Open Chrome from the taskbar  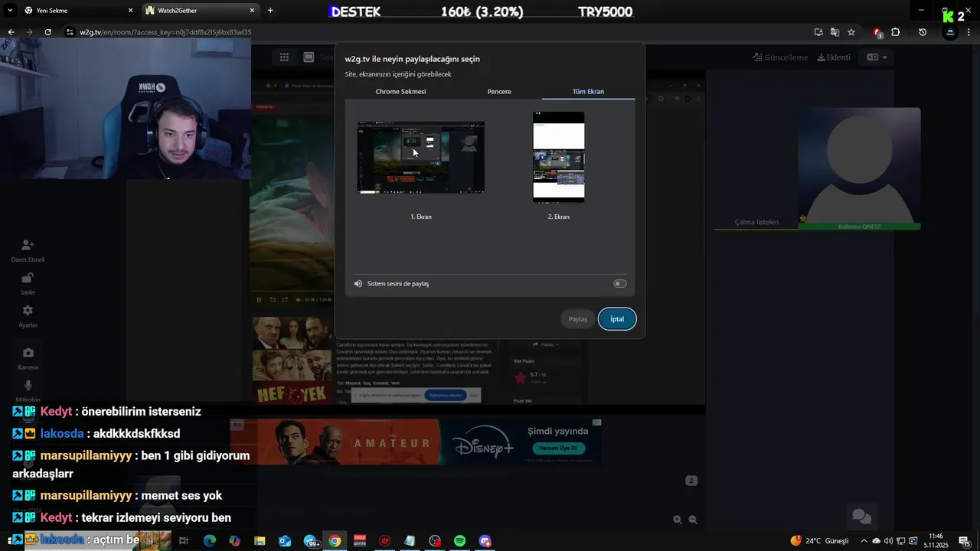(x=335, y=541)
